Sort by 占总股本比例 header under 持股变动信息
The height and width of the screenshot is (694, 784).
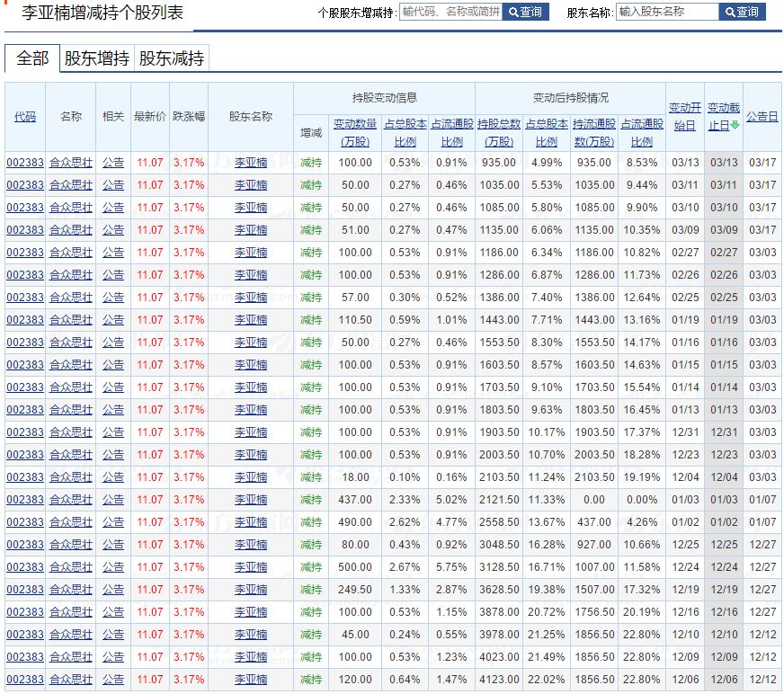coord(405,132)
